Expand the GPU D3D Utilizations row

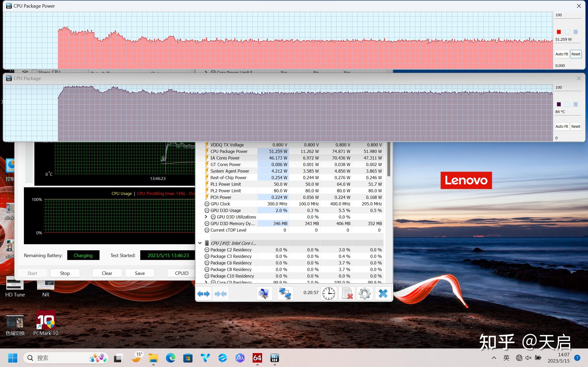click(206, 217)
